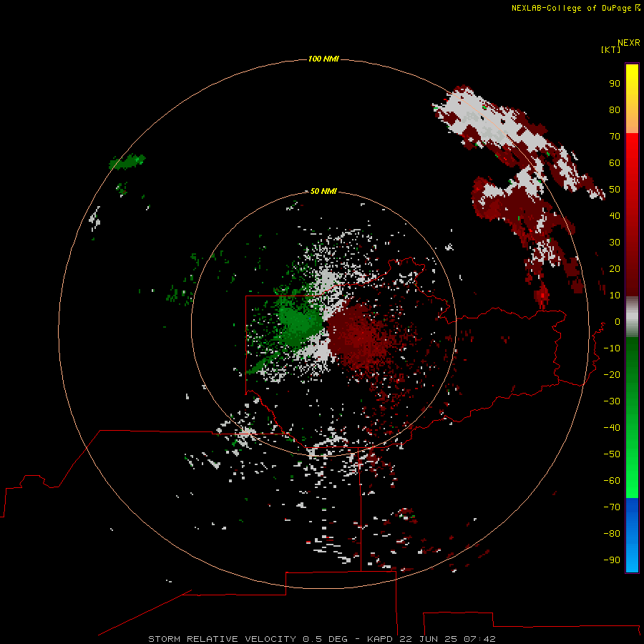644x644 pixels.
Task: Click the 30 value on velocity scale
Action: 615,243
